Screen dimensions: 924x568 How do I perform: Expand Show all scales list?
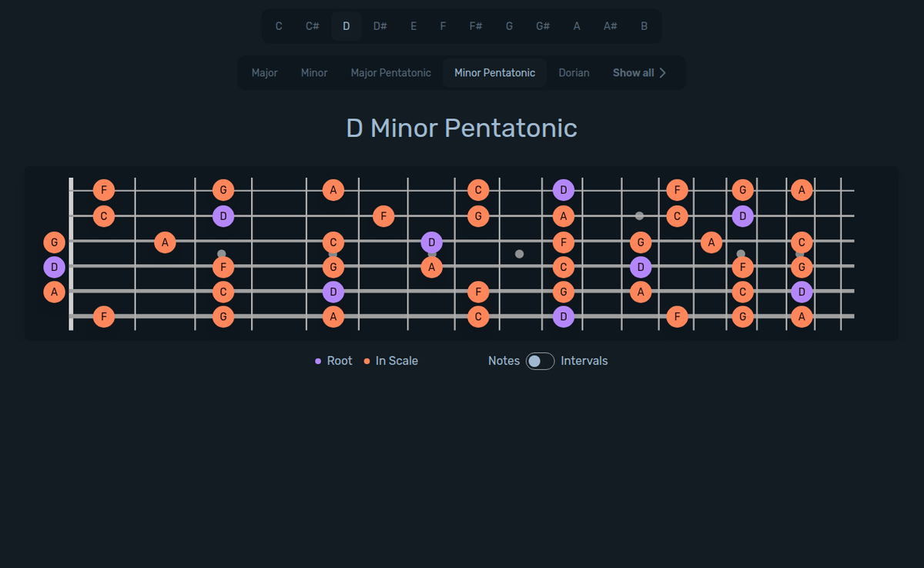(x=639, y=72)
